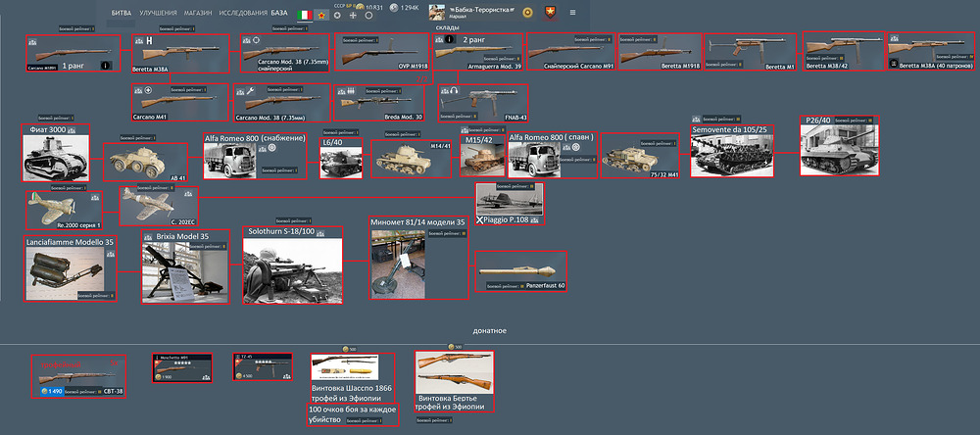Select the M14/41 tank card

pos(412,159)
